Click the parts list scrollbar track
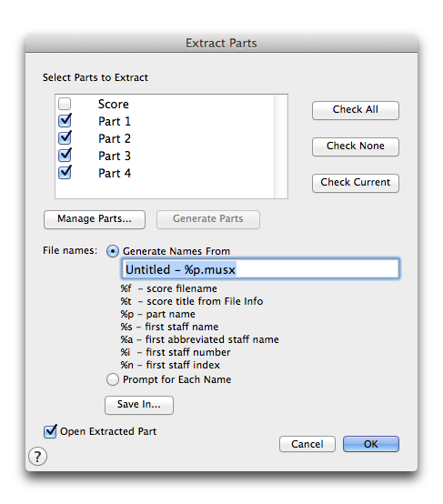The image size is (443, 504). click(x=281, y=146)
